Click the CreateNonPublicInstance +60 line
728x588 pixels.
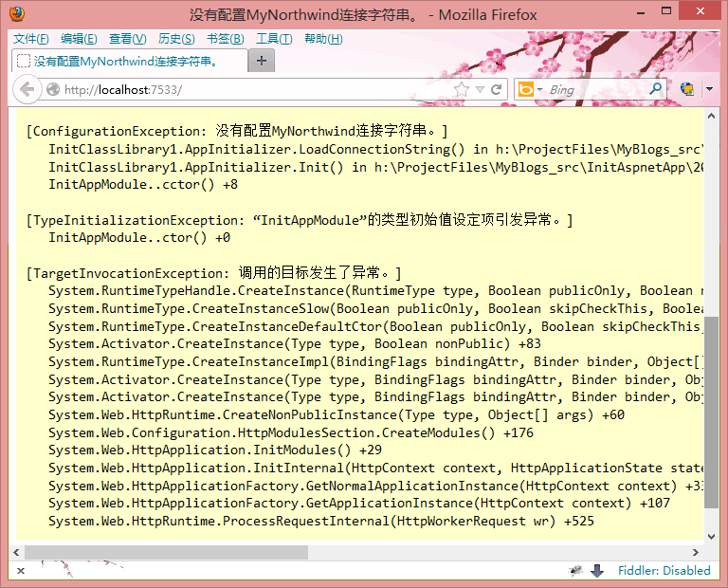[x=337, y=414]
